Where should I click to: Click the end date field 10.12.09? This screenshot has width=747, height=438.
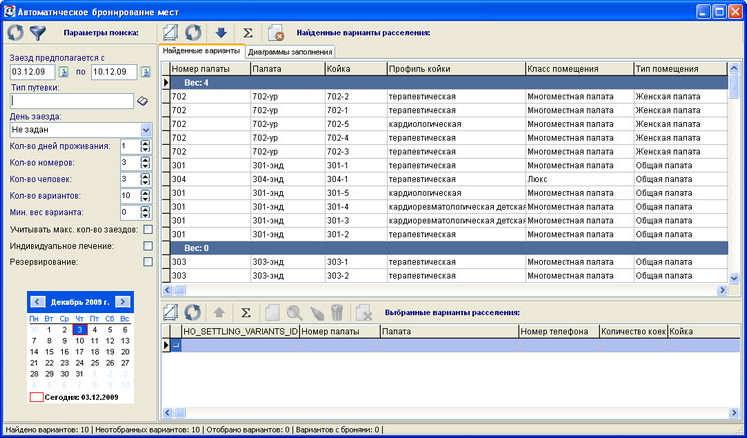114,72
